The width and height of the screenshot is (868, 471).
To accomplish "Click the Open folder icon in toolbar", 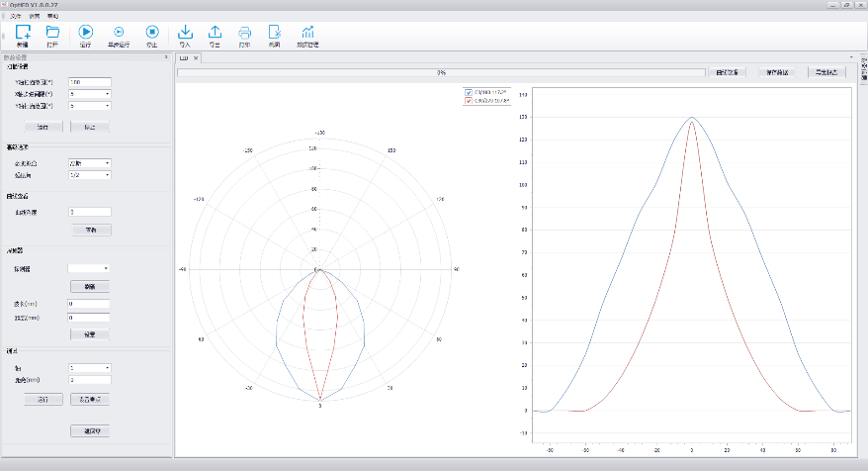I will 53,33.
